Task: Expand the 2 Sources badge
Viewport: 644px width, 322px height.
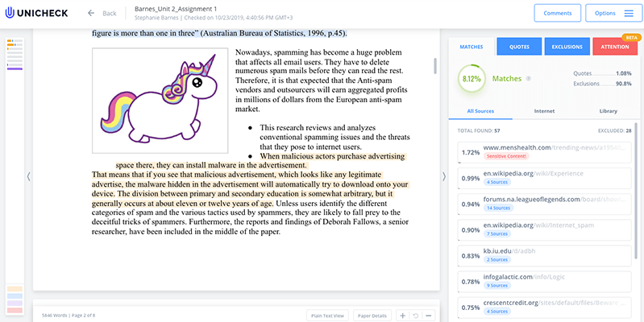Action: tap(497, 259)
